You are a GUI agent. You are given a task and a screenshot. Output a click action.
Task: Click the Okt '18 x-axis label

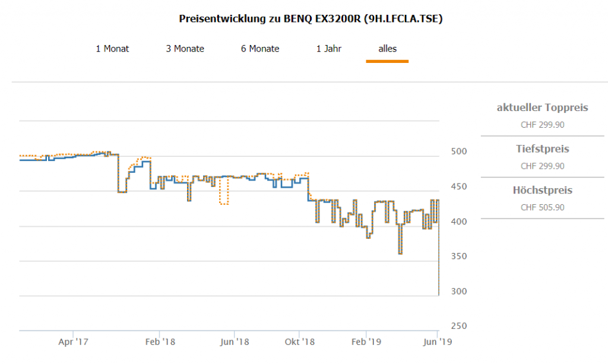[x=300, y=341]
